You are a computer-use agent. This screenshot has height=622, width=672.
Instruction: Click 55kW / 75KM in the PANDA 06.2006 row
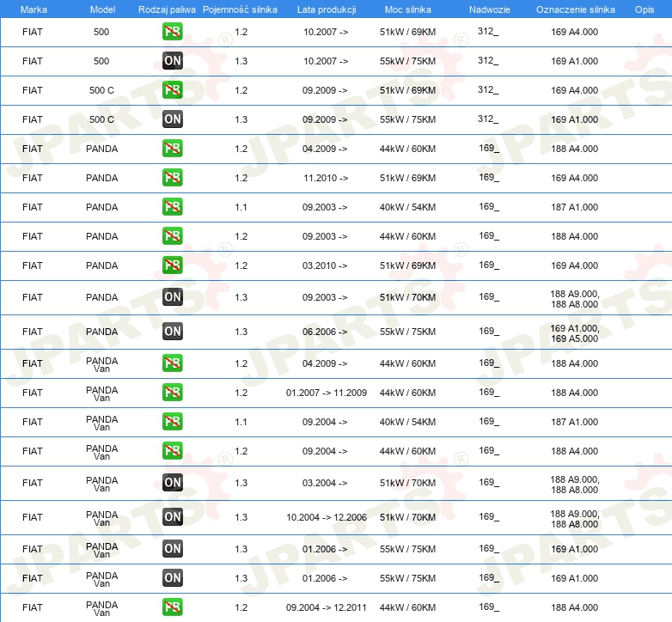point(407,332)
